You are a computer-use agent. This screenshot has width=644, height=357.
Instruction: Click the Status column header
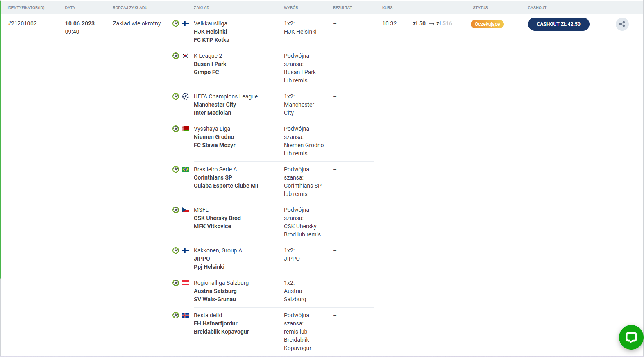click(480, 8)
